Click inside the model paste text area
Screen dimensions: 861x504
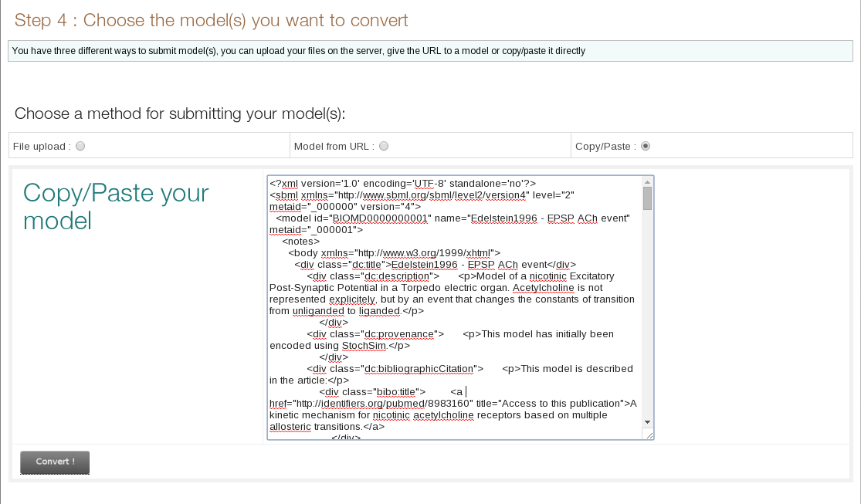[456, 309]
